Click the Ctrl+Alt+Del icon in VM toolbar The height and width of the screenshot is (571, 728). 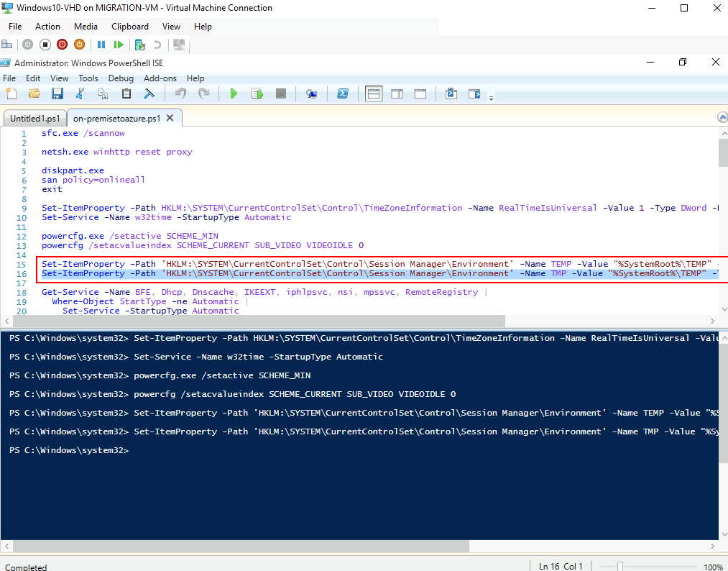coord(7,45)
